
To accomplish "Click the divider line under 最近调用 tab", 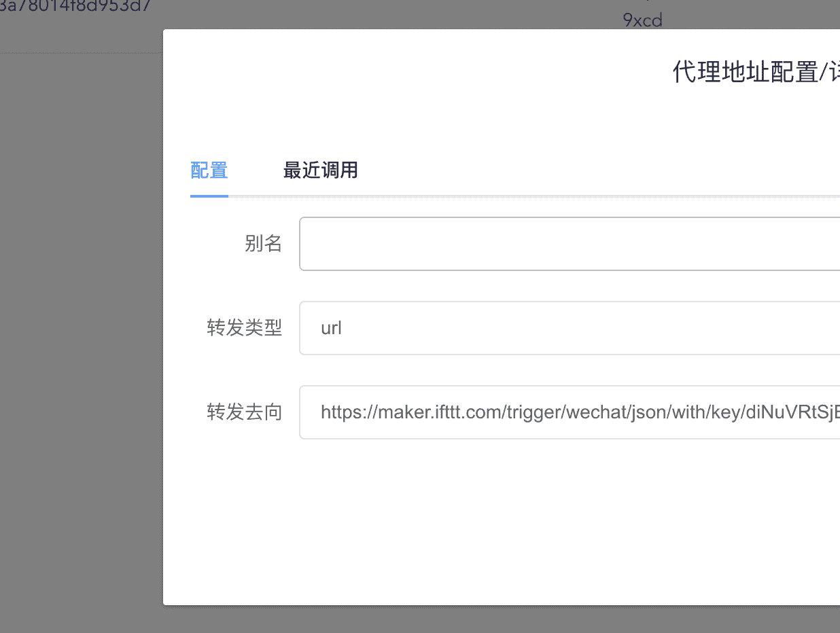I will pos(320,196).
